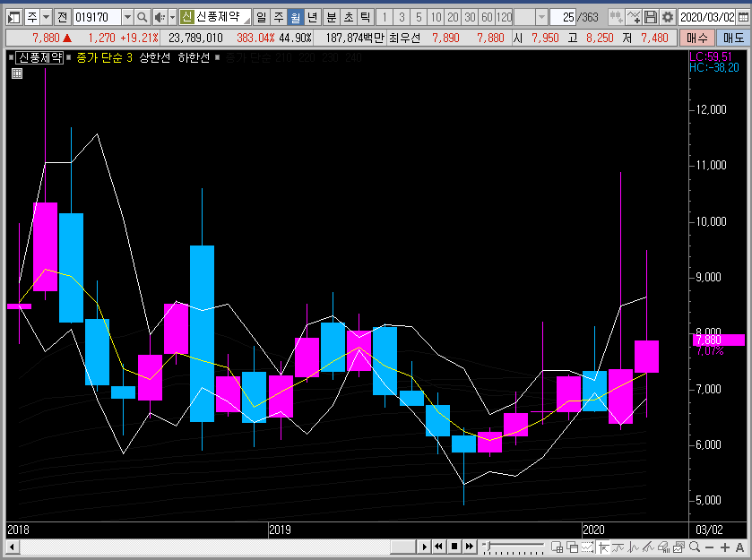
Task: Open the panel layout icon at toolbar start
Action: point(14,18)
